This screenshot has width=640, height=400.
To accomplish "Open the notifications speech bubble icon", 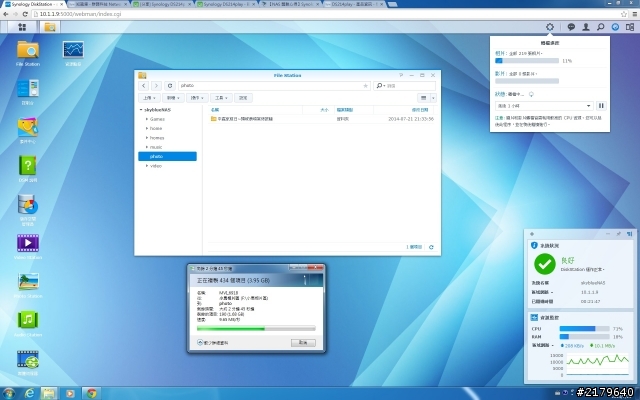I will tap(571, 27).
